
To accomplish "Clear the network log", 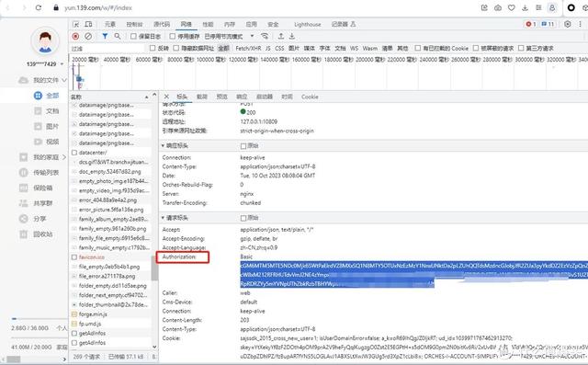I will pyautogui.click(x=88, y=36).
